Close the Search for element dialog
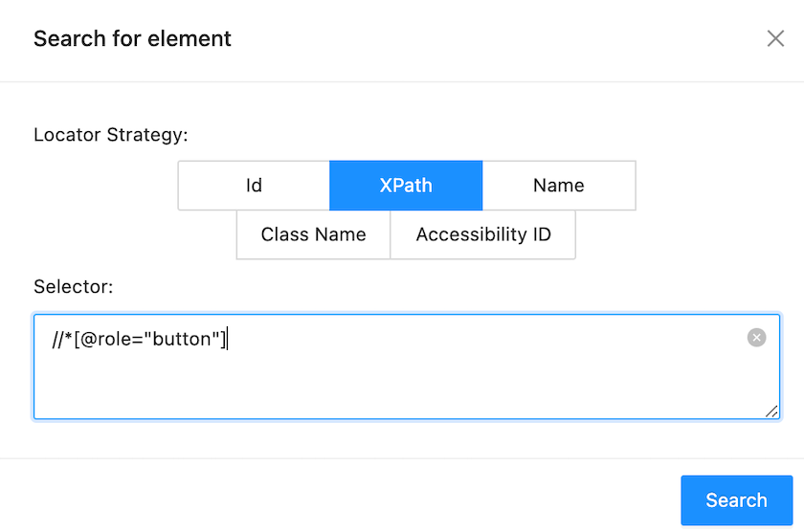Image resolution: width=804 pixels, height=532 pixels. (x=775, y=38)
